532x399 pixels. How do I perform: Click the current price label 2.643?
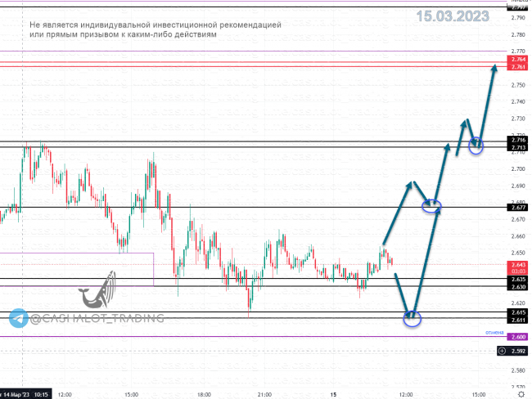point(518,265)
